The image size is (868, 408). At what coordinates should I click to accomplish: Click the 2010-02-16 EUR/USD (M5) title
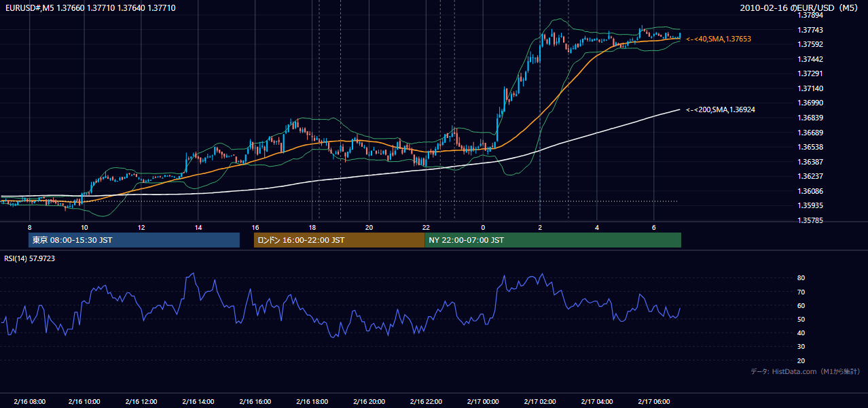(x=800, y=8)
